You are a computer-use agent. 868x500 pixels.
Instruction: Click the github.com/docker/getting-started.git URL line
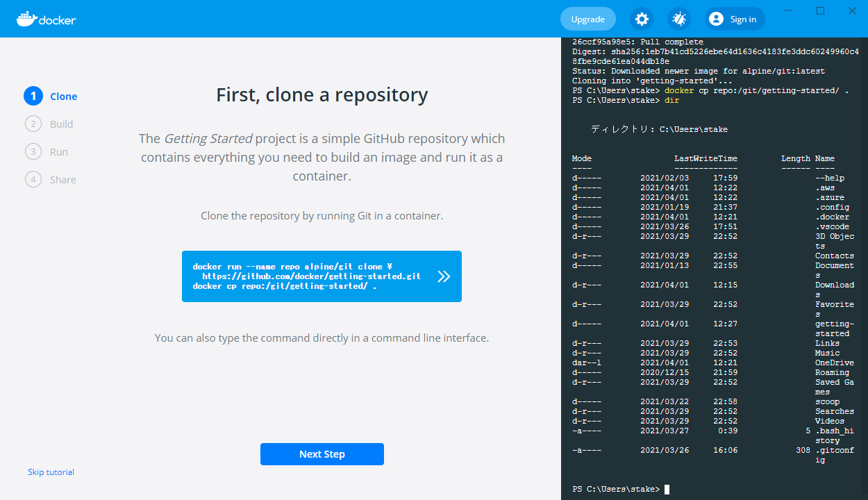coord(312,276)
